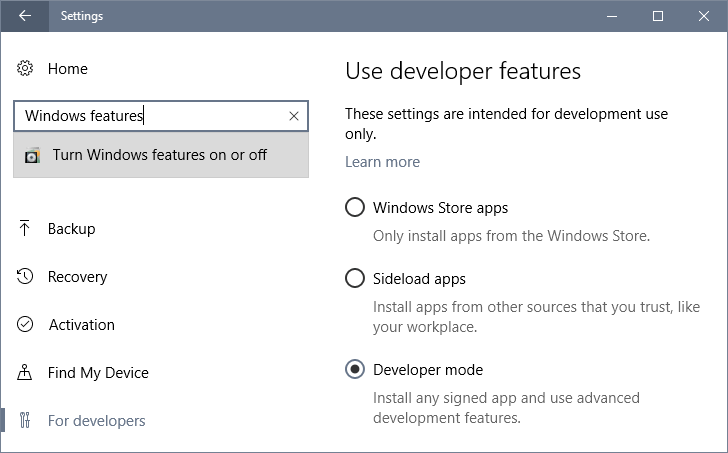The width and height of the screenshot is (728, 453).
Task: Open Find My Device settings
Action: click(98, 373)
